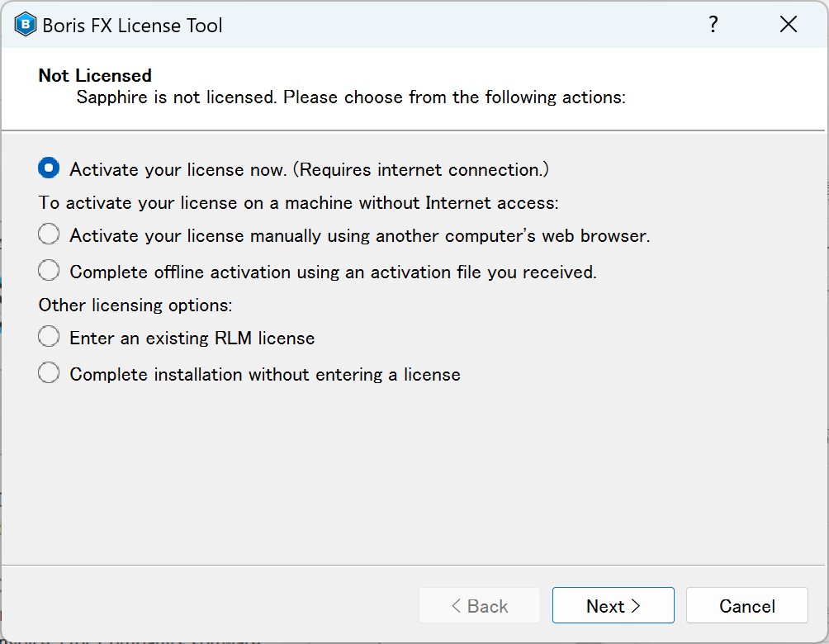Click the grayed-out Back button
The image size is (829, 644).
pyautogui.click(x=480, y=605)
